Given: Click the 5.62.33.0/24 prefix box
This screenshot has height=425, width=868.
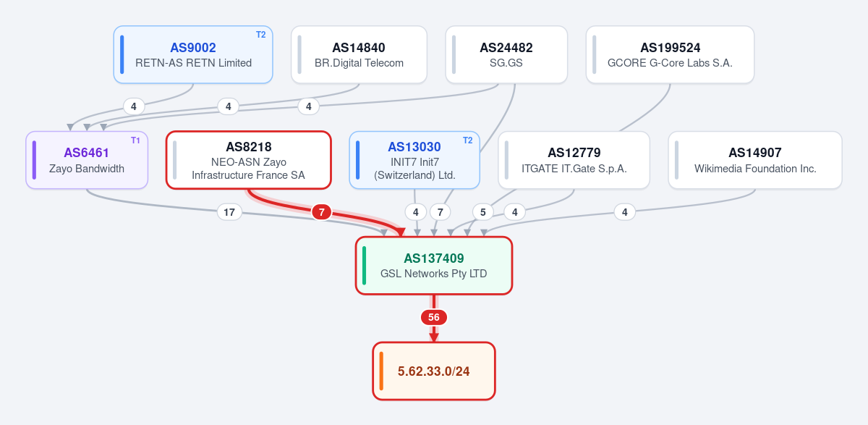Looking at the screenshot, I should pos(434,371).
